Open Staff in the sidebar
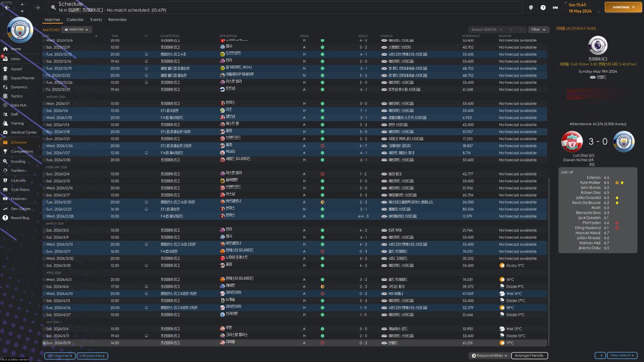 (15, 114)
